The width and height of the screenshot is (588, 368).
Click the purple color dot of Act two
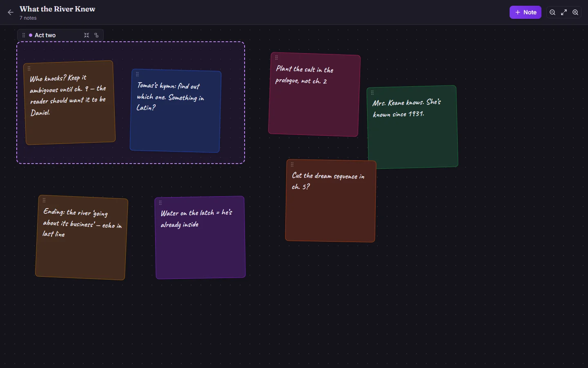coord(31,35)
